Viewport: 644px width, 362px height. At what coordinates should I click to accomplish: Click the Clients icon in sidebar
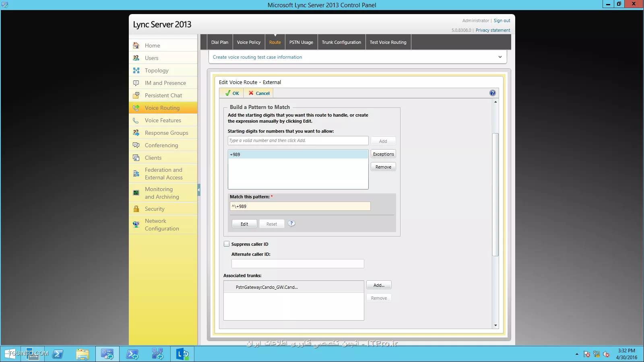coord(136,158)
